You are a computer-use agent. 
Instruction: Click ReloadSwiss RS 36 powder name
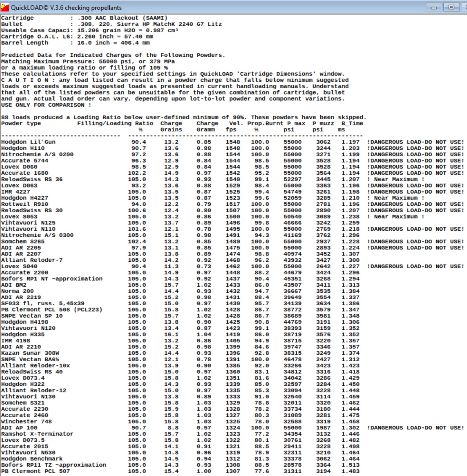[x=32, y=179]
